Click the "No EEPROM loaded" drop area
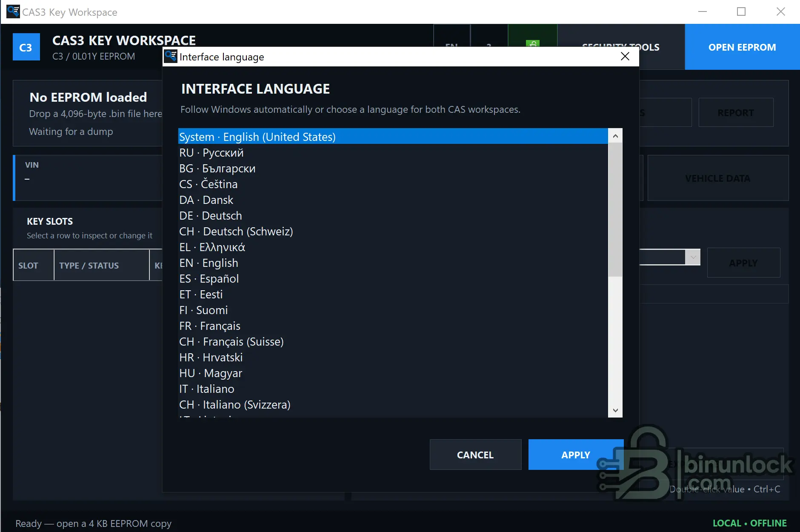 (88, 113)
